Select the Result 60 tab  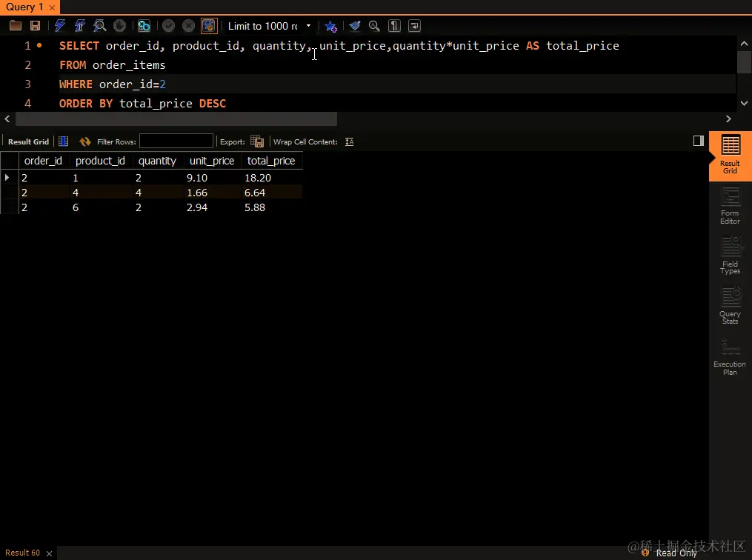[x=22, y=553]
